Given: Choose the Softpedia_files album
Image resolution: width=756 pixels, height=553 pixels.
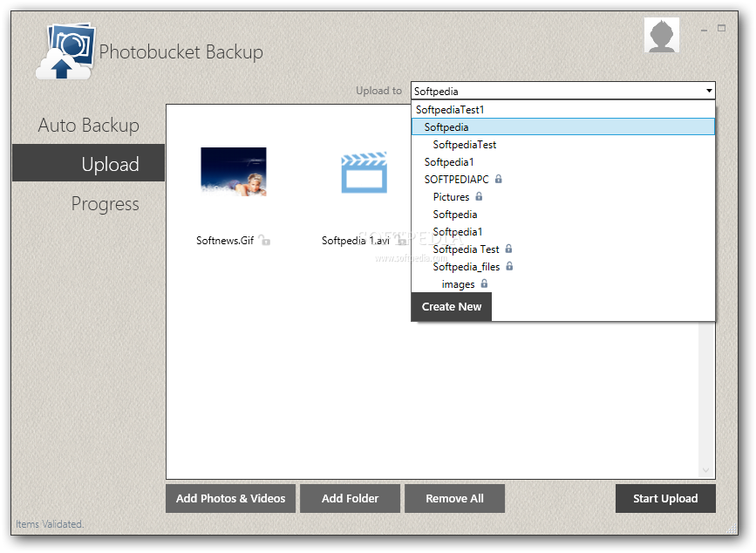Looking at the screenshot, I should (x=562, y=267).
